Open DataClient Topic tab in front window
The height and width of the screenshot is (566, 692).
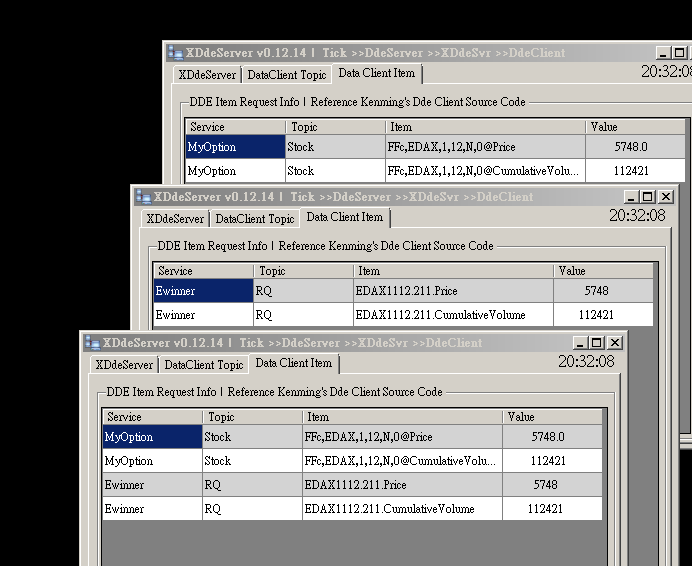point(203,365)
